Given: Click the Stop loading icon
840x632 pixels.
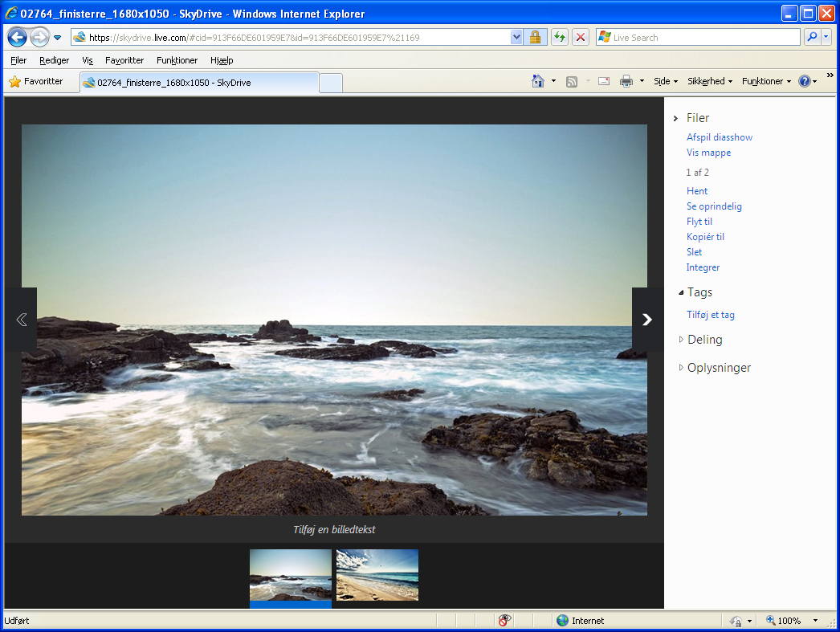Looking at the screenshot, I should click(x=580, y=38).
